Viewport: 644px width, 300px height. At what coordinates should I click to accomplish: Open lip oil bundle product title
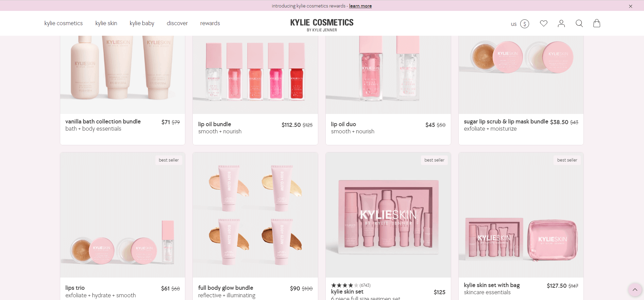point(215,124)
